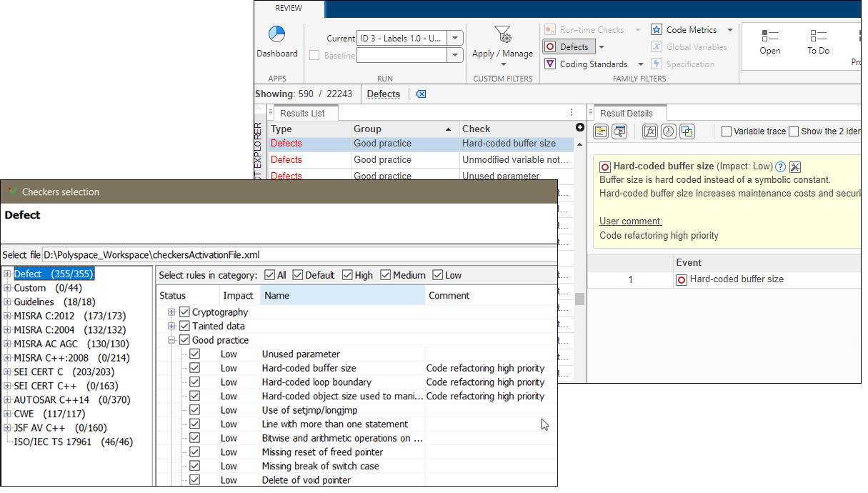Select the Hard-coded loop boundary row
Screen dimensions: 868x493
pos(355,382)
